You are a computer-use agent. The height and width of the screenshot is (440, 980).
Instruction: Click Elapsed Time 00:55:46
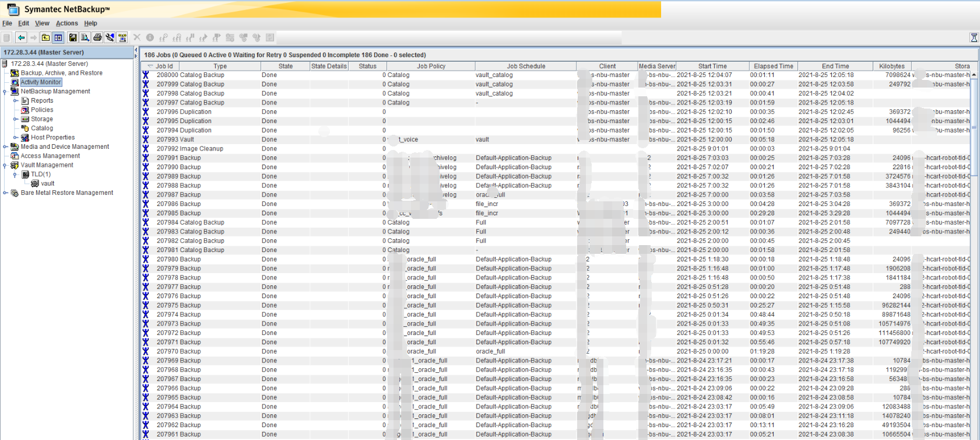point(763,343)
